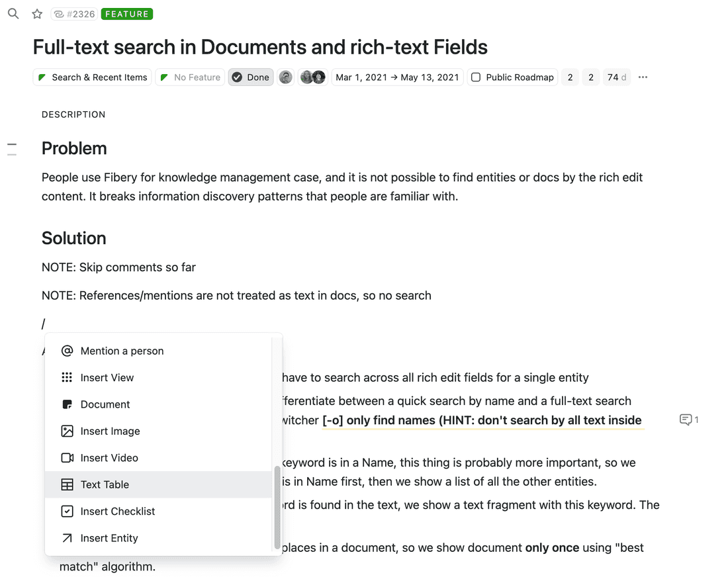This screenshot has width=728, height=585.
Task: Toggle the star to favorite this document
Action: click(x=36, y=13)
